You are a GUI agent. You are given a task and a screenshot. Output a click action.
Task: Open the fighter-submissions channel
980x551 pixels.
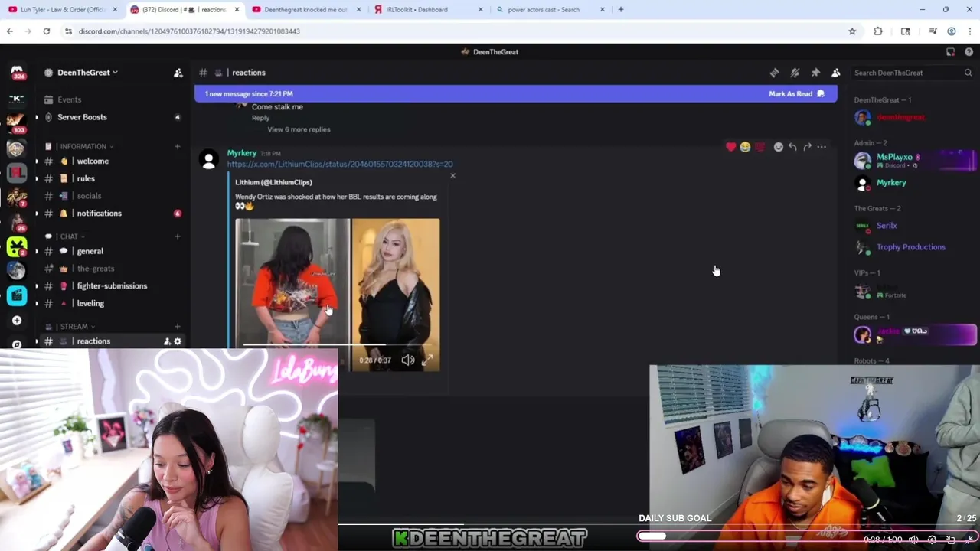coord(112,286)
